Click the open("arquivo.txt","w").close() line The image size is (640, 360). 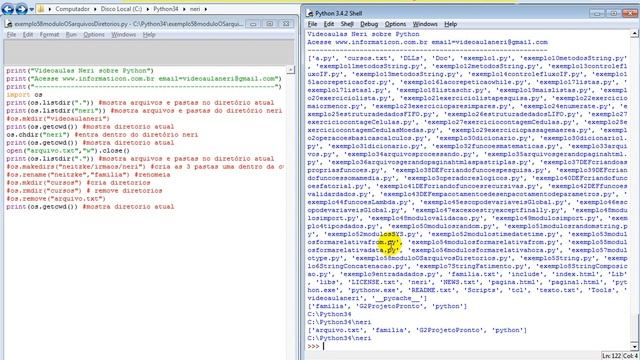tap(68, 151)
